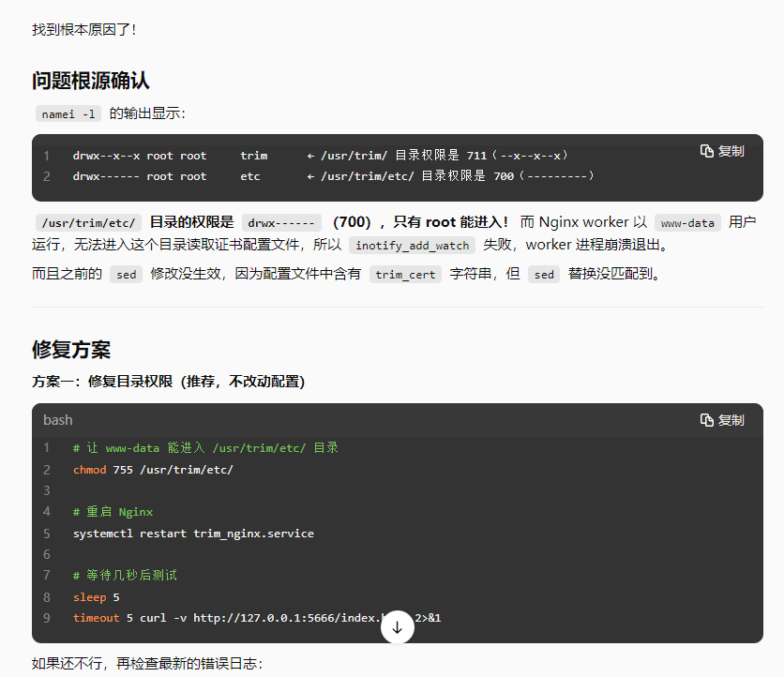Click the 'drwx------' inline code tag

(x=281, y=222)
